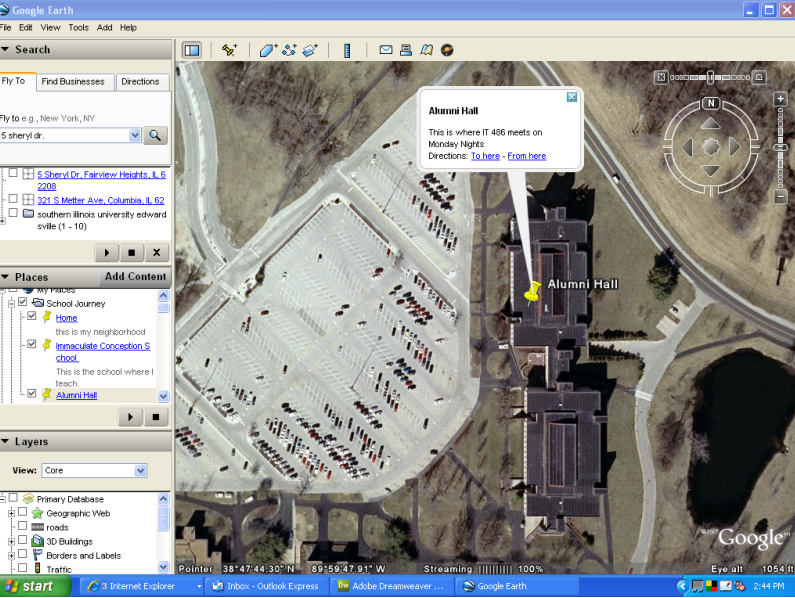Click the Email envelope icon

point(385,50)
